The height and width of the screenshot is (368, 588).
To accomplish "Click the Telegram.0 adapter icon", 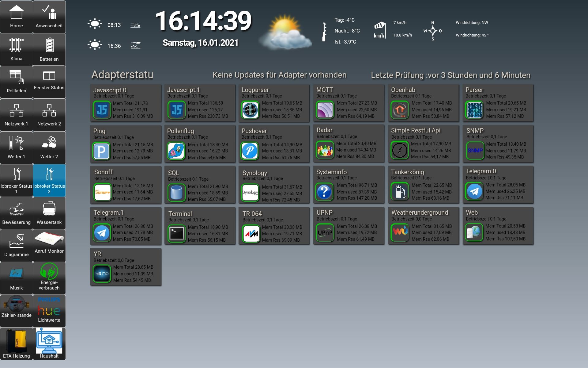I will click(474, 191).
